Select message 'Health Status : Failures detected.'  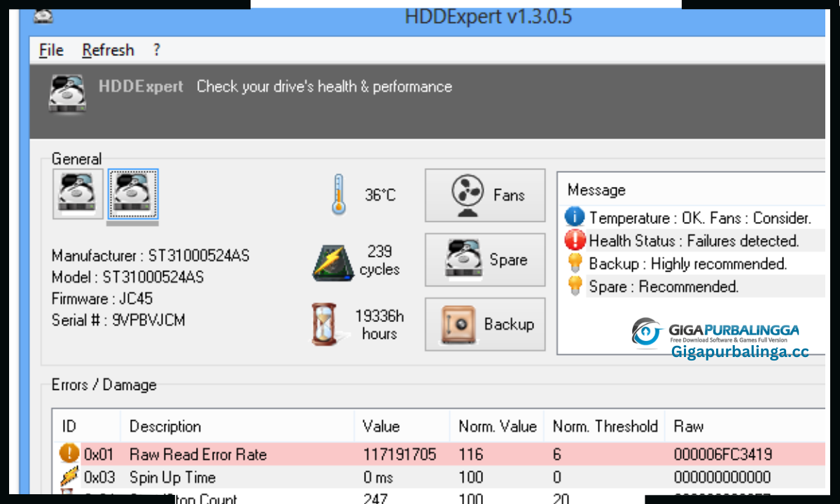tap(694, 241)
